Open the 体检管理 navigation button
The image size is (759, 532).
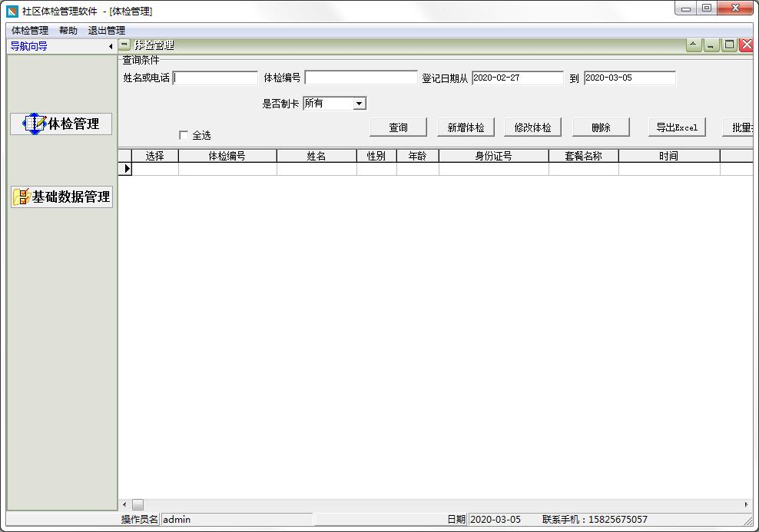pyautogui.click(x=61, y=124)
